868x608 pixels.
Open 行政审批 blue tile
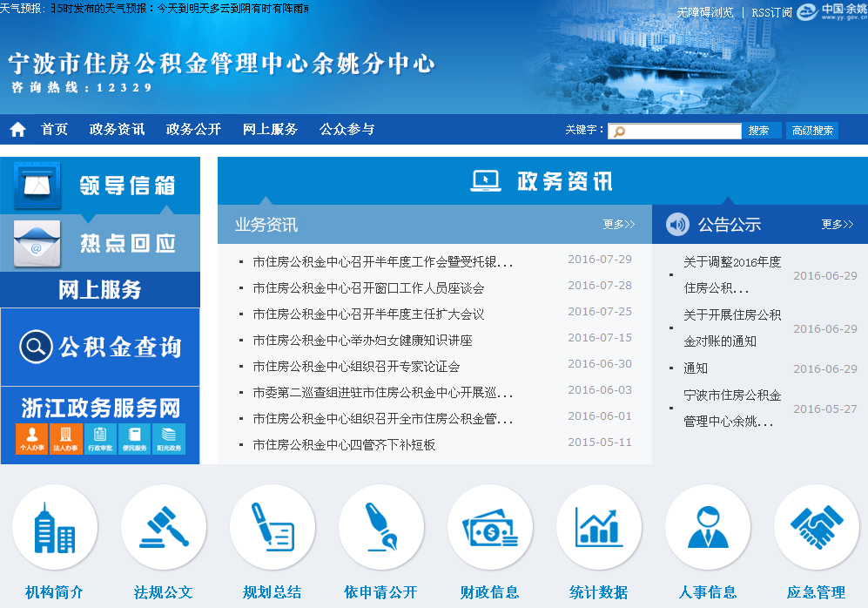(x=100, y=439)
